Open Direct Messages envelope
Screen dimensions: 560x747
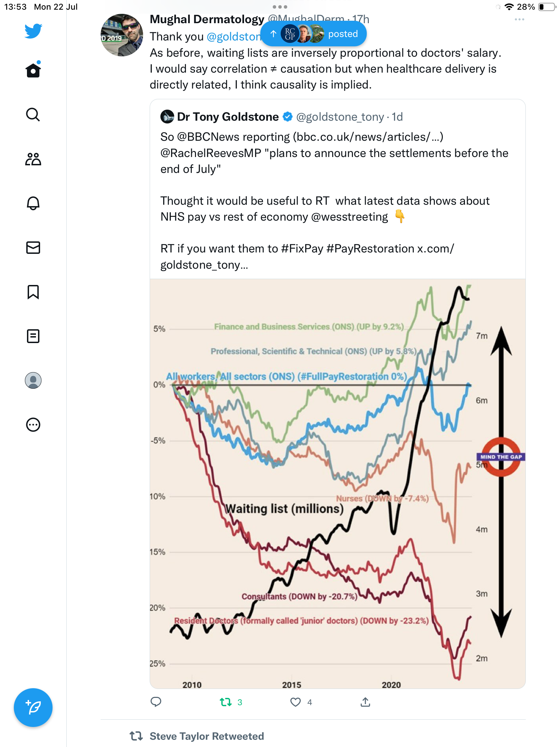33,248
